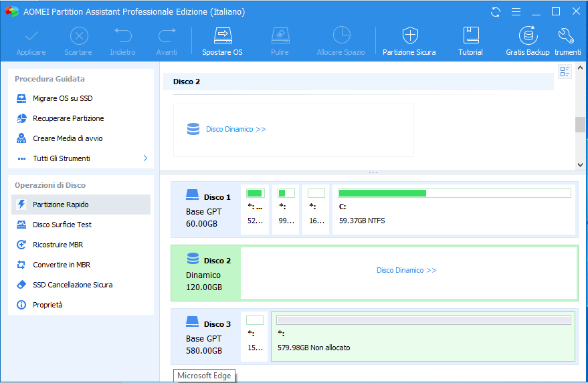Toggle the view layout icon in the upper panel
This screenshot has width=588, height=383.
pyautogui.click(x=565, y=72)
